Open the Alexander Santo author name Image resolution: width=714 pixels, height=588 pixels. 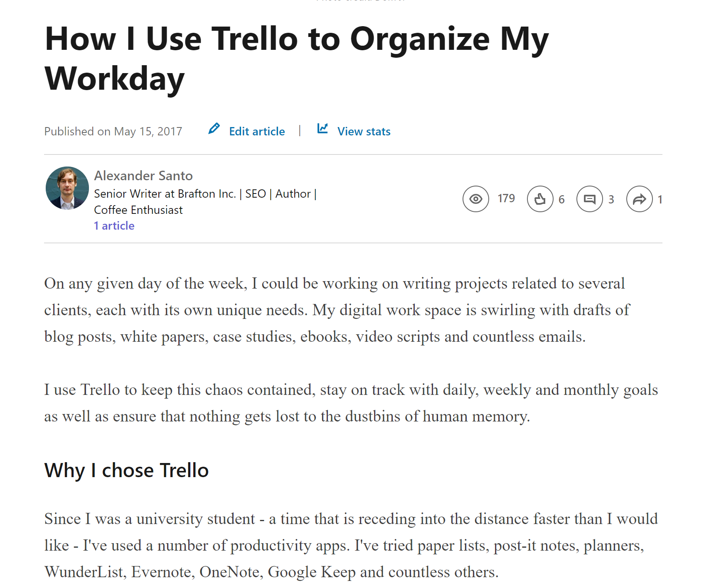tap(143, 176)
